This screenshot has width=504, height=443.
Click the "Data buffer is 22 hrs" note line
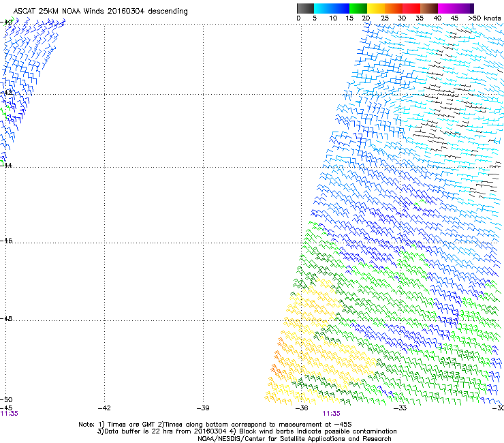(x=247, y=431)
